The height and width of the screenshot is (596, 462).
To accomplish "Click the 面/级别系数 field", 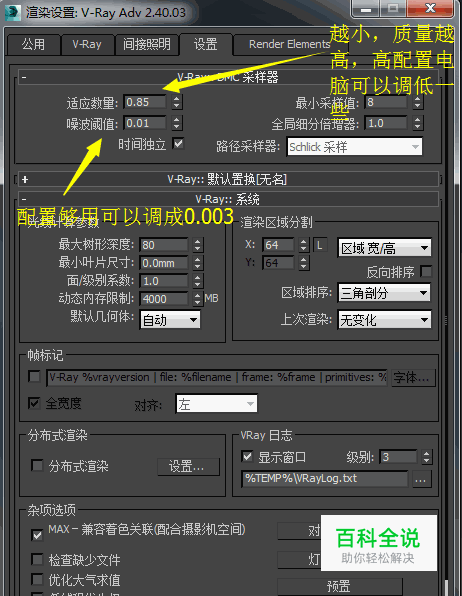I will (164, 281).
